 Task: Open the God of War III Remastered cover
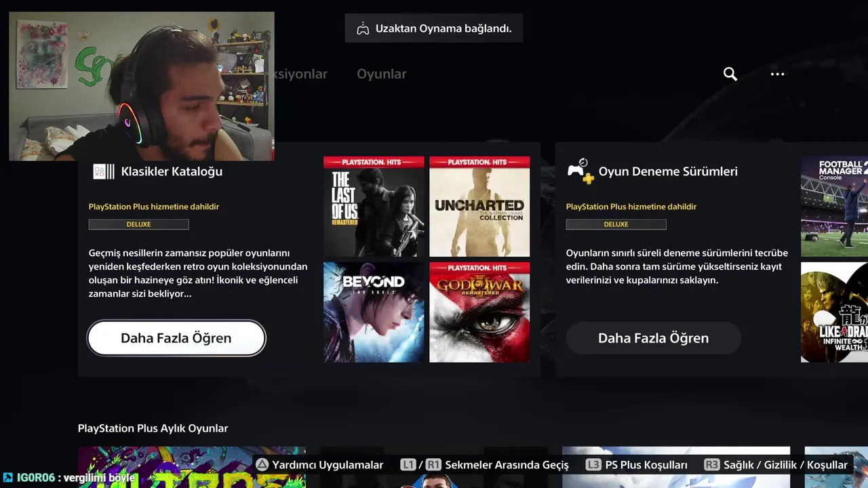click(x=479, y=312)
